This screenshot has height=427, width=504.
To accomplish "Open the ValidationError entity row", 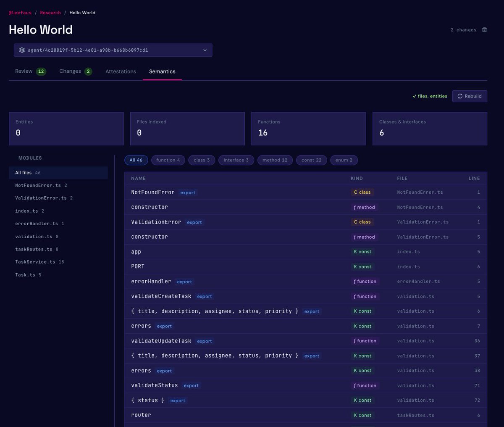I will 306,222.
